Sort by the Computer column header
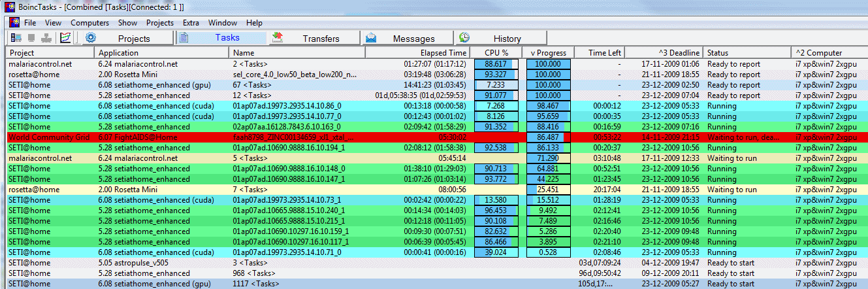 click(830, 52)
